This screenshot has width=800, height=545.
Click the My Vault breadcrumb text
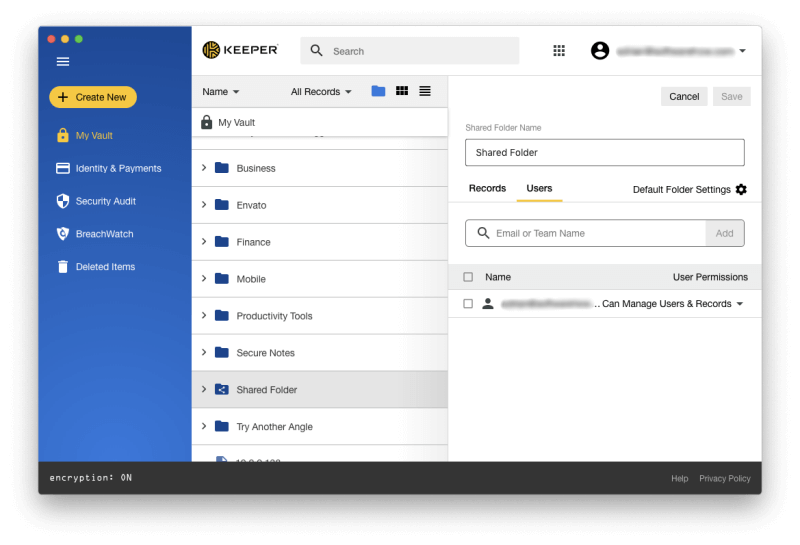237,122
